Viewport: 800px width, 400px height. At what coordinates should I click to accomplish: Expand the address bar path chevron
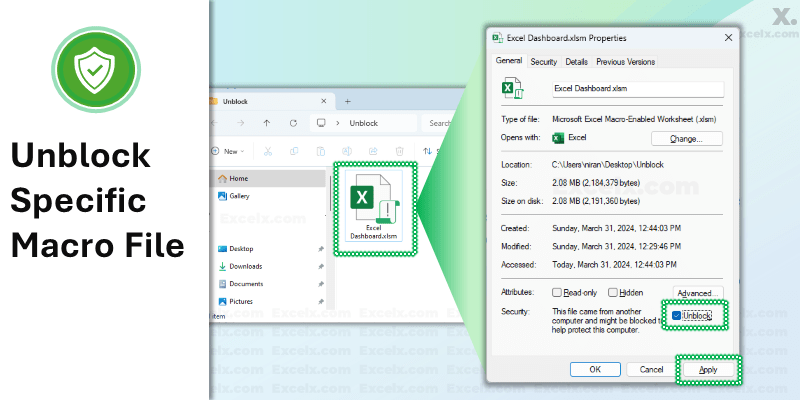point(338,123)
